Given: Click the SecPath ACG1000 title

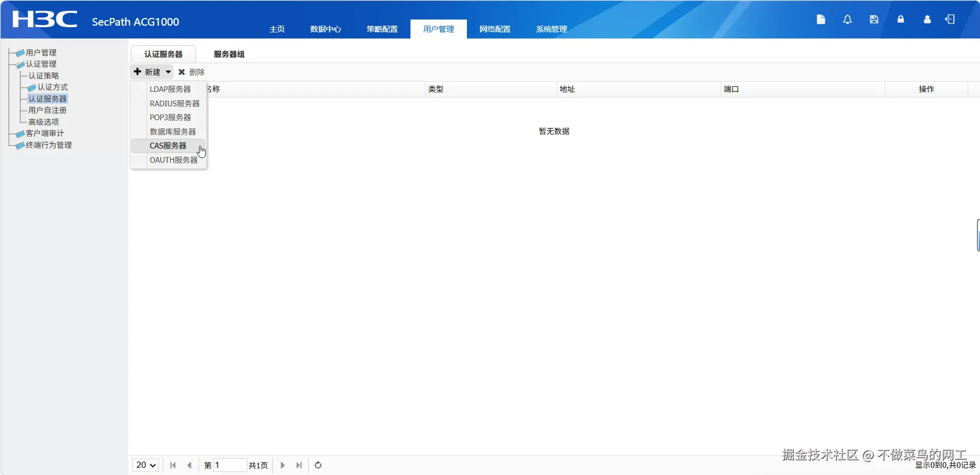Looking at the screenshot, I should point(135,22).
